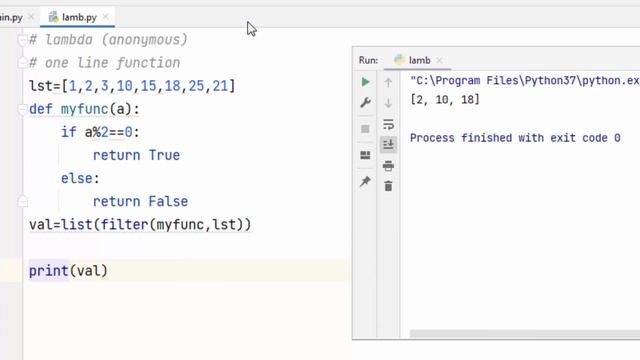This screenshot has height=360, width=640.
Task: Close the lamb run tab
Action: (x=439, y=60)
